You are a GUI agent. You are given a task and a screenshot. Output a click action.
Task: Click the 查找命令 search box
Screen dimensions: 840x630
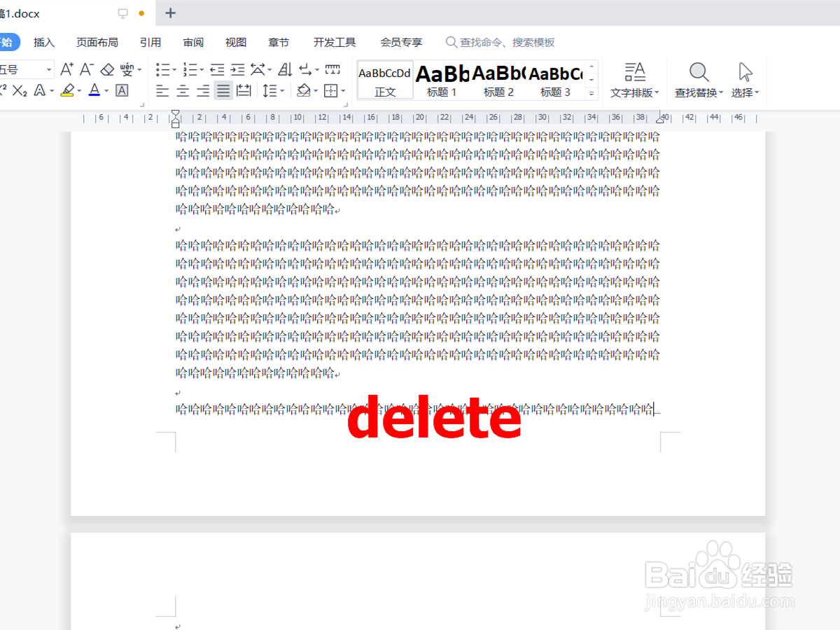point(501,43)
